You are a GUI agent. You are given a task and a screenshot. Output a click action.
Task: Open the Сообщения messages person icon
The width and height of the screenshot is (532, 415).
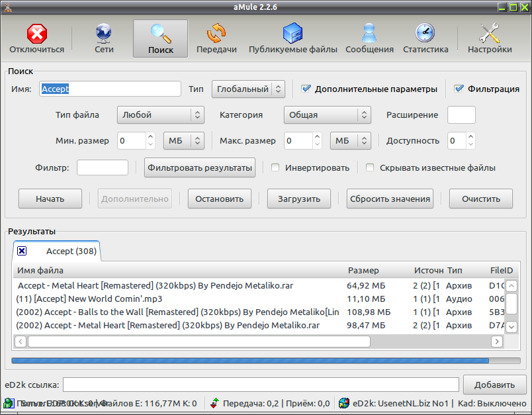369,33
